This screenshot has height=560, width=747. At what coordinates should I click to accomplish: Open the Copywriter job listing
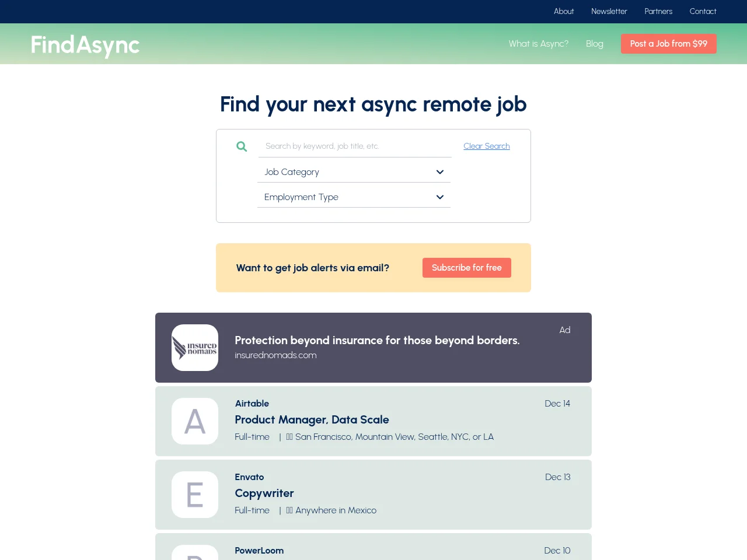tap(264, 494)
